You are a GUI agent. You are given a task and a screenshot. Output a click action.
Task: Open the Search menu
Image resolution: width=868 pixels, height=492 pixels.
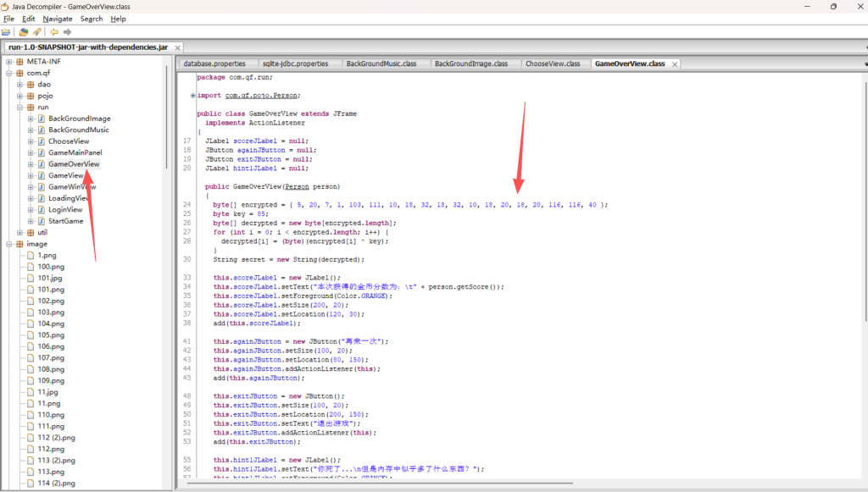click(x=92, y=19)
